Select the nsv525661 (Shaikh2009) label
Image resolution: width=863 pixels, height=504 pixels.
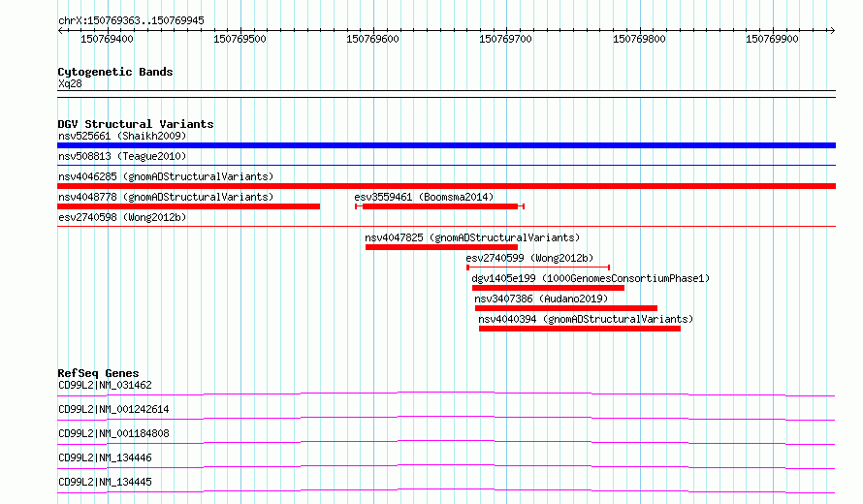122,136
